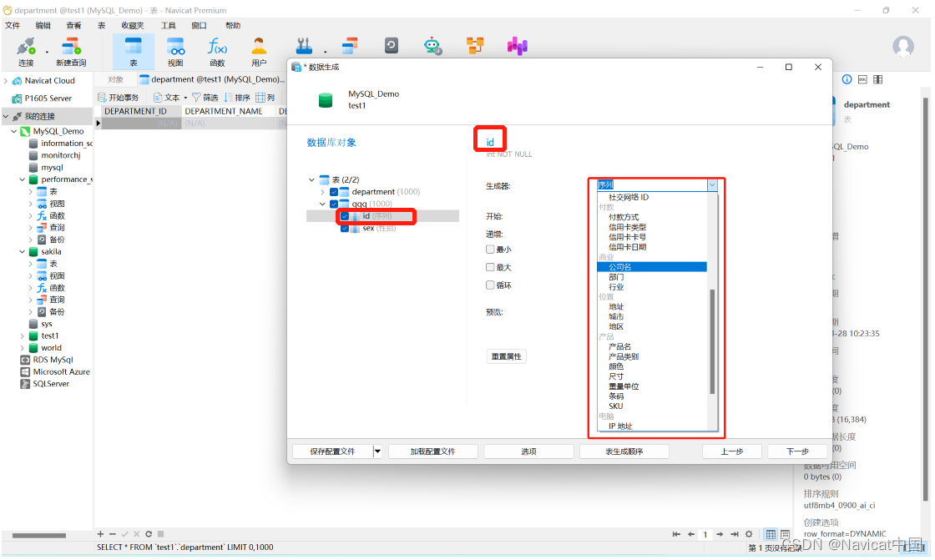Open the 生成器 generator combo box

coord(657,185)
